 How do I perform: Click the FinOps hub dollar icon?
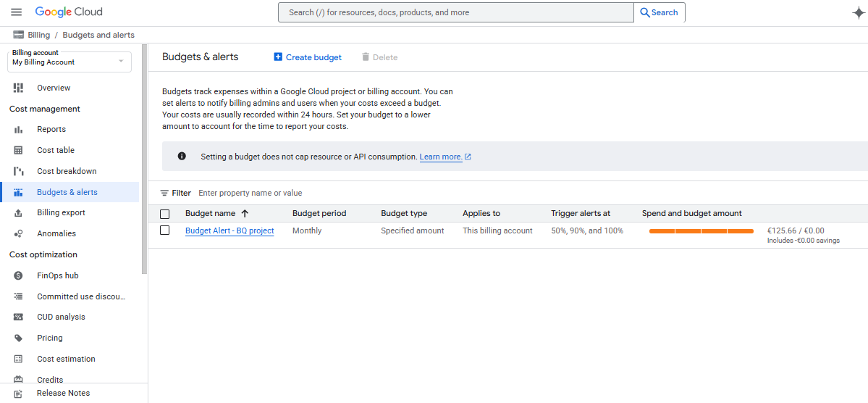[18, 275]
